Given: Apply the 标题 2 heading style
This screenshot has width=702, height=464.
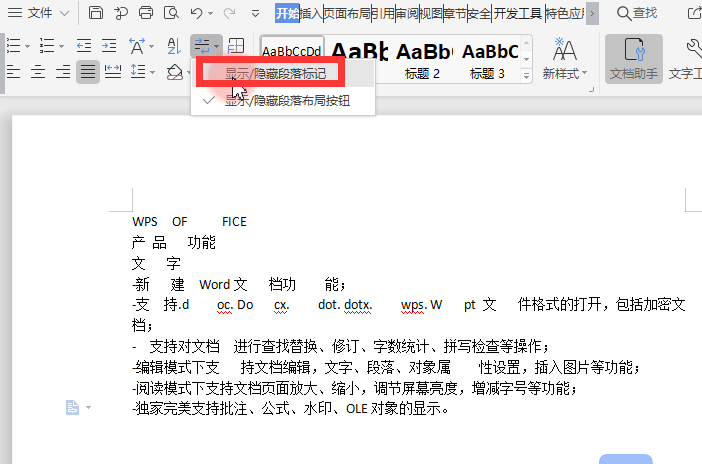Looking at the screenshot, I should click(x=424, y=58).
